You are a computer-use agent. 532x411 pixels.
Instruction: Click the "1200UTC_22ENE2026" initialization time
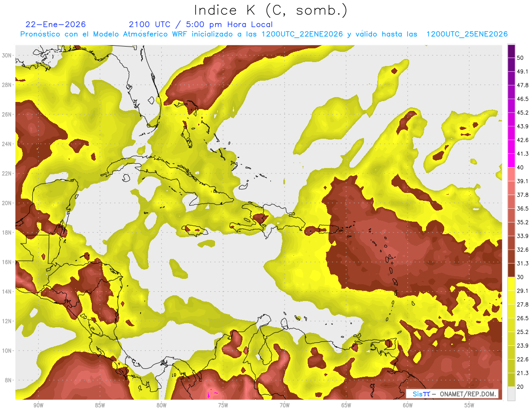(302, 34)
